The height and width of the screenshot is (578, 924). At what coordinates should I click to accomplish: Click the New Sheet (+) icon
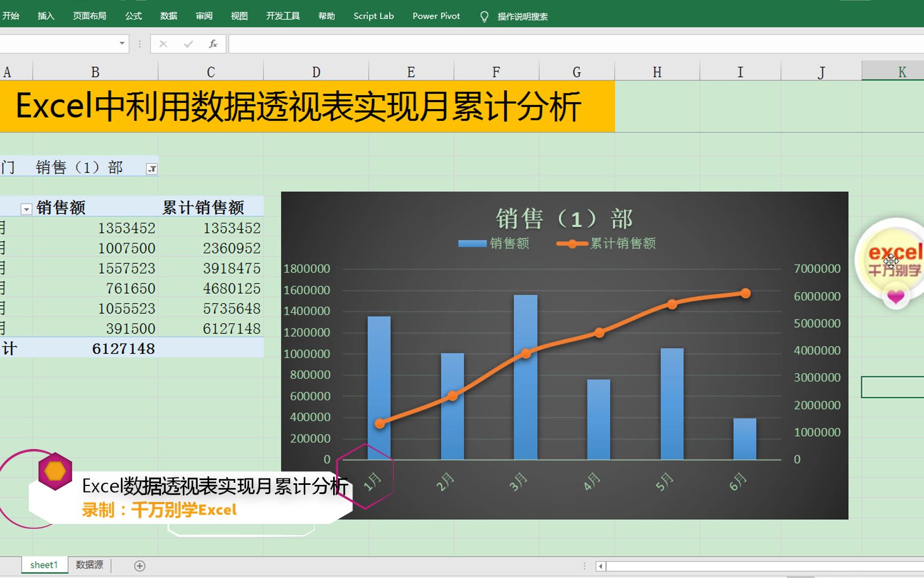[139, 565]
